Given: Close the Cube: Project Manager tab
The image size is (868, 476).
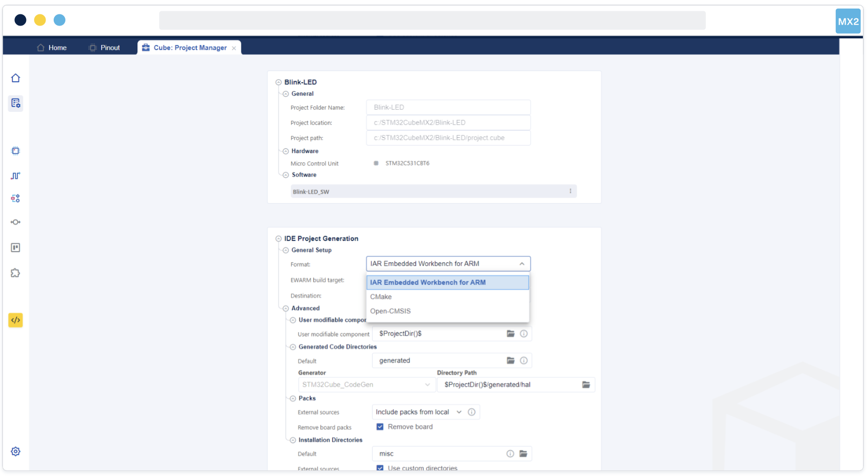Looking at the screenshot, I should [x=234, y=48].
